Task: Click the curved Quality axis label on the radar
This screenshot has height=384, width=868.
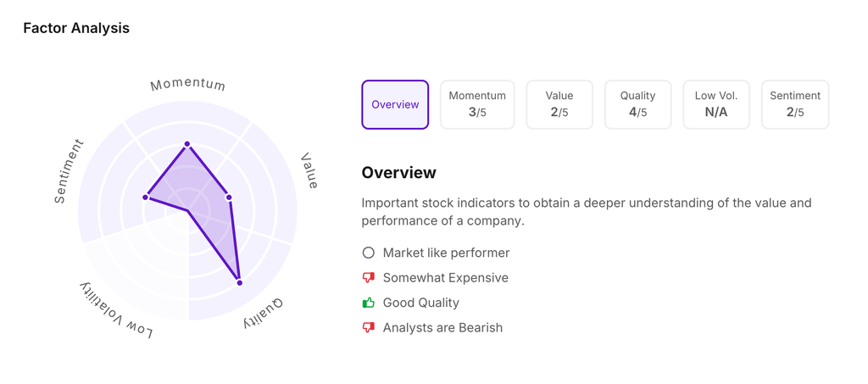Action: coord(264,312)
